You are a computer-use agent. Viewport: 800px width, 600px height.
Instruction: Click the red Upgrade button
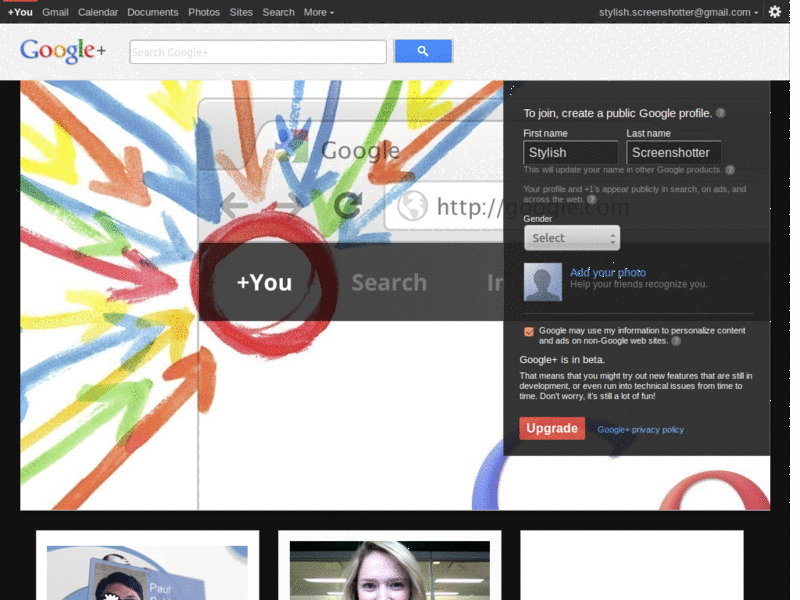tap(552, 429)
